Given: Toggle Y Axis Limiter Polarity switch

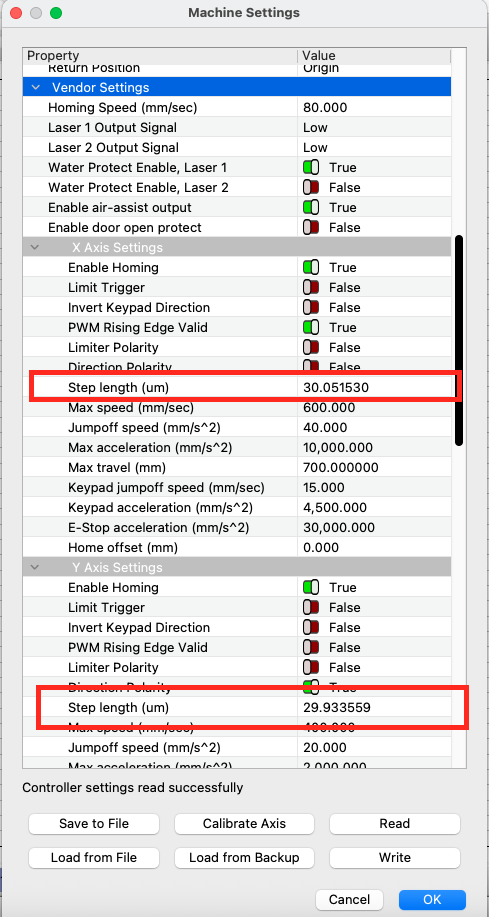Looking at the screenshot, I should point(311,667).
